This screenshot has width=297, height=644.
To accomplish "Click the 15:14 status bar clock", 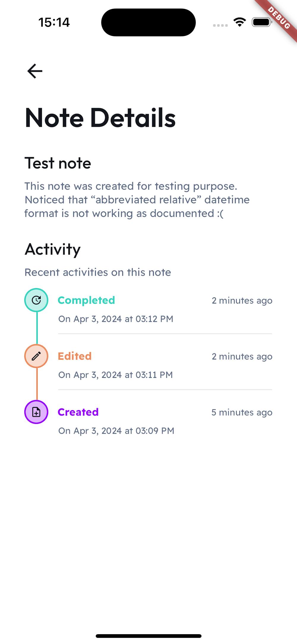I will click(54, 23).
